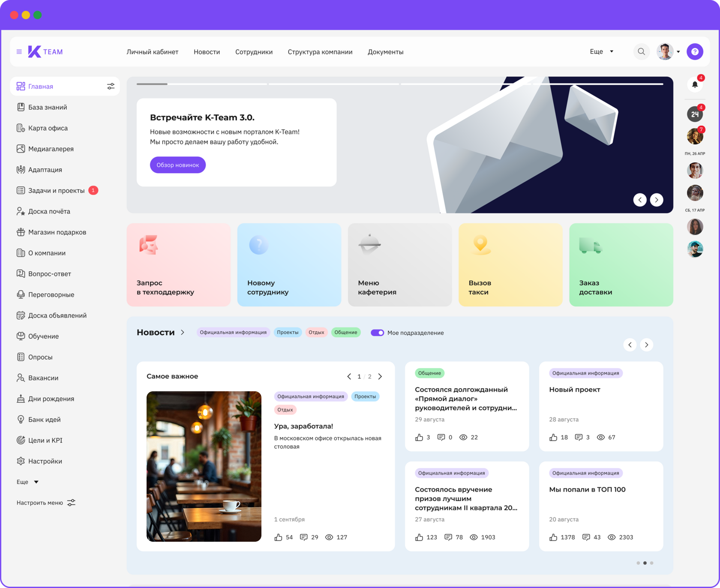Click the sliders icon next to Главная
The image size is (720, 588).
pyautogui.click(x=111, y=87)
